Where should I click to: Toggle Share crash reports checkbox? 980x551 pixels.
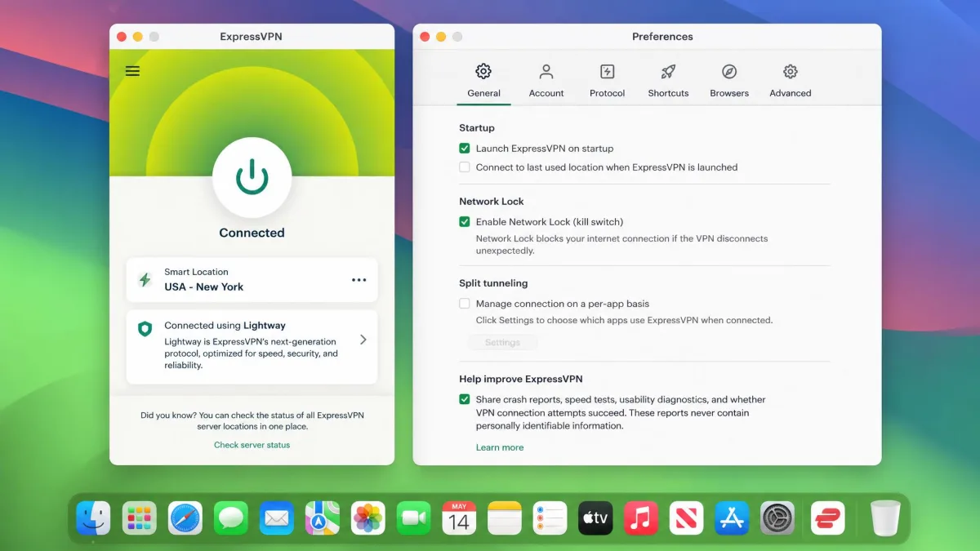[465, 400]
